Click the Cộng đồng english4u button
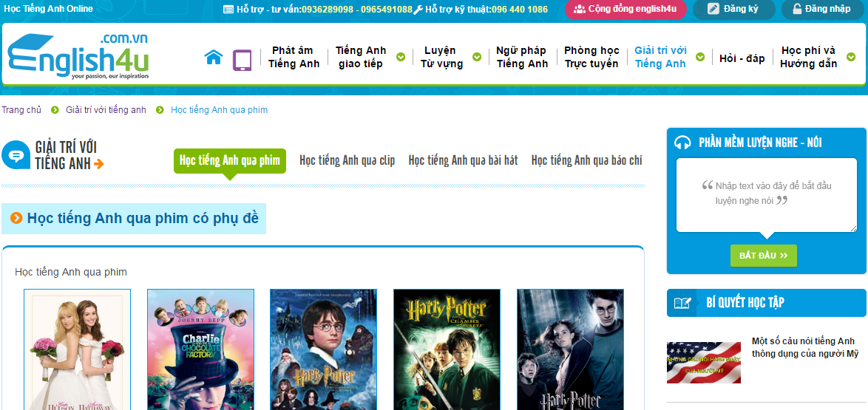 (x=625, y=10)
